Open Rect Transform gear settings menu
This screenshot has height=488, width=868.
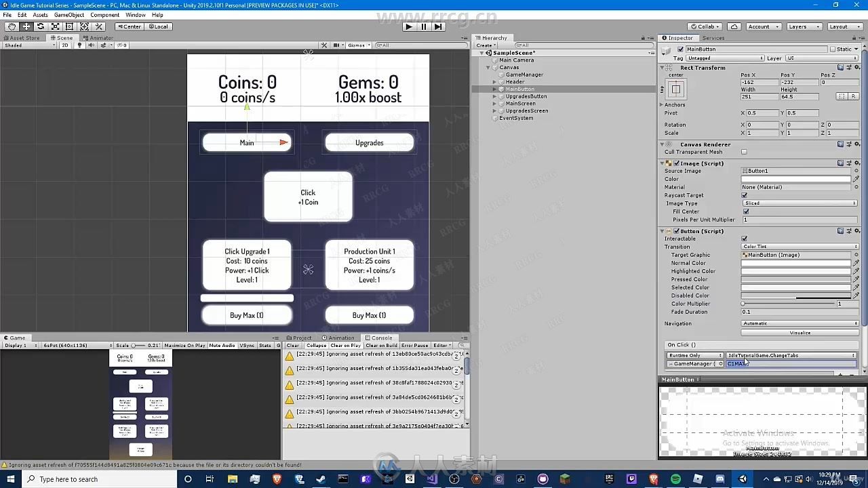tap(856, 67)
